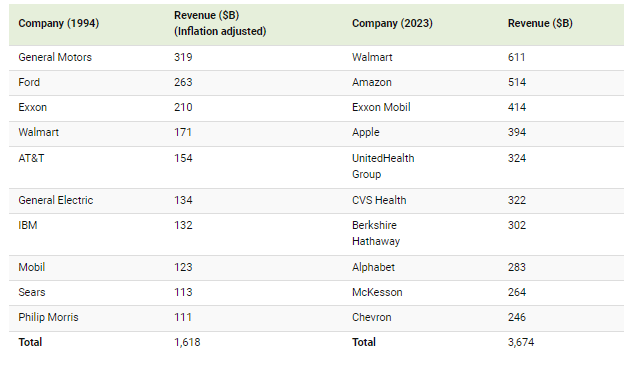Select the AT&T table cell
The image size is (629, 378).
pyautogui.click(x=31, y=158)
